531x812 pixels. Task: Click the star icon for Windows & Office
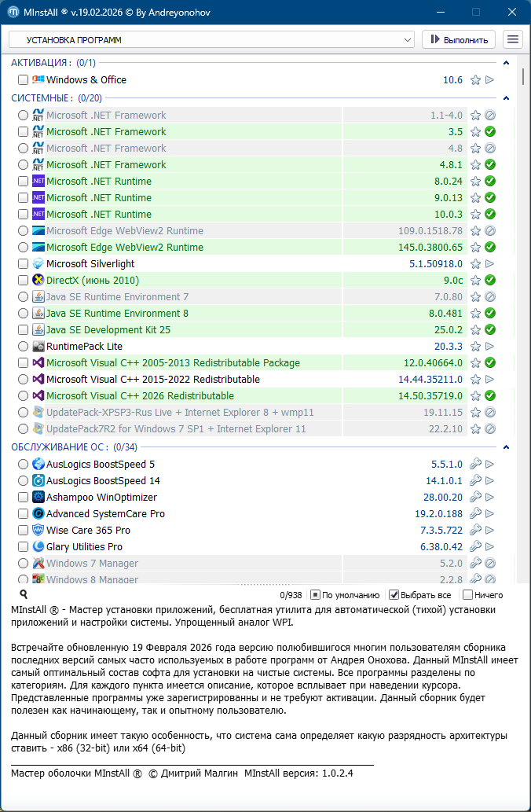(x=475, y=80)
